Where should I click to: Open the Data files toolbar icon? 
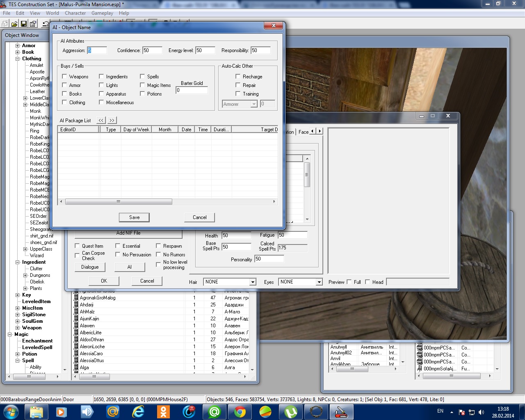5,24
